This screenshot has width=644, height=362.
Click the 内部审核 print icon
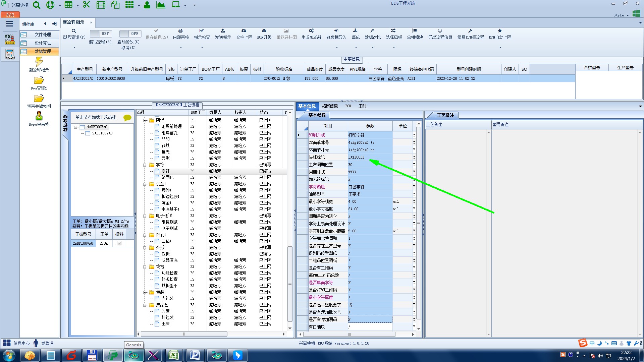click(180, 31)
